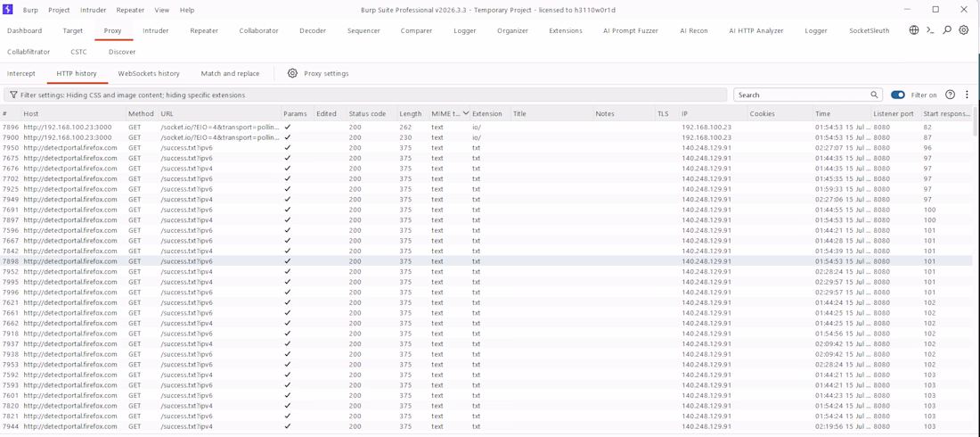Open the Intruder menu in menu bar
This screenshot has height=437, width=980.
pyautogui.click(x=94, y=10)
